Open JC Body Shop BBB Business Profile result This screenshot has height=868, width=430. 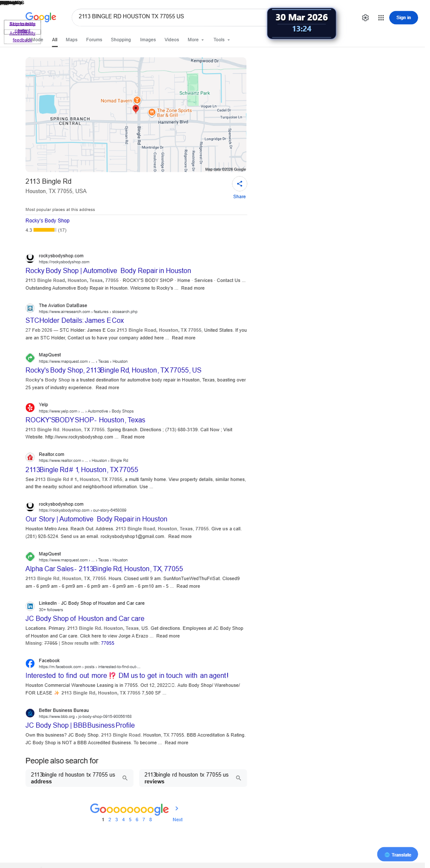pos(80,725)
